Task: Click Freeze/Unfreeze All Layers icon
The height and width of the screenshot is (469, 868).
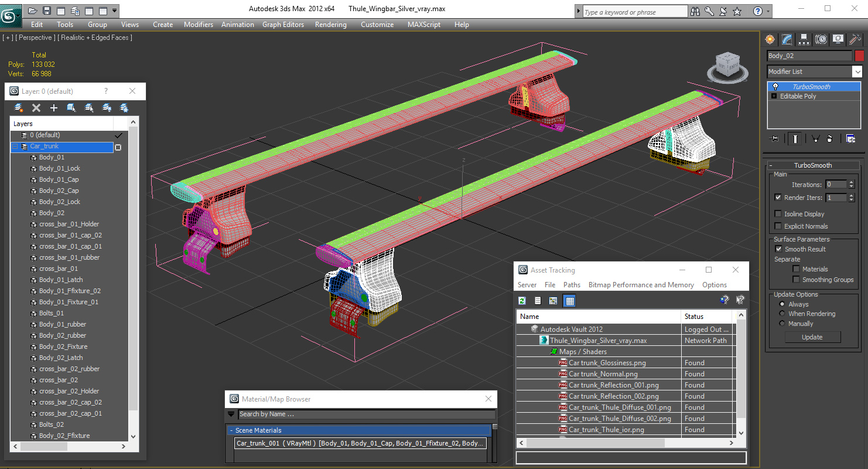Action: tap(124, 108)
